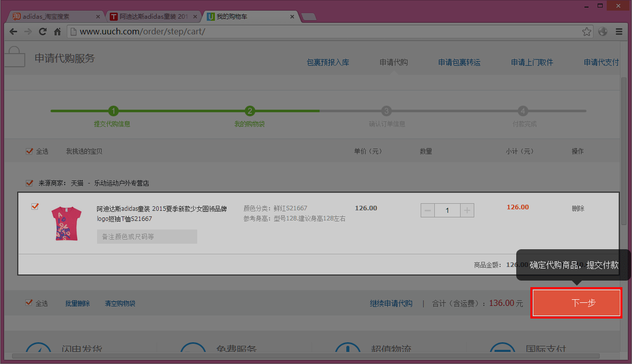Screen dimensions: 632x364
Task: Click the 小计（元） column header
Action: click(520, 151)
